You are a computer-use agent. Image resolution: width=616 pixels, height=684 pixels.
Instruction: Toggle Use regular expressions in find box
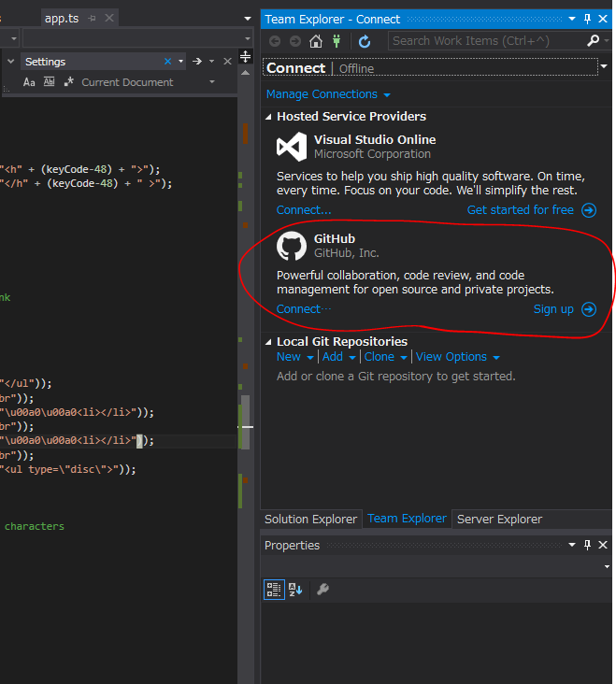pyautogui.click(x=68, y=81)
